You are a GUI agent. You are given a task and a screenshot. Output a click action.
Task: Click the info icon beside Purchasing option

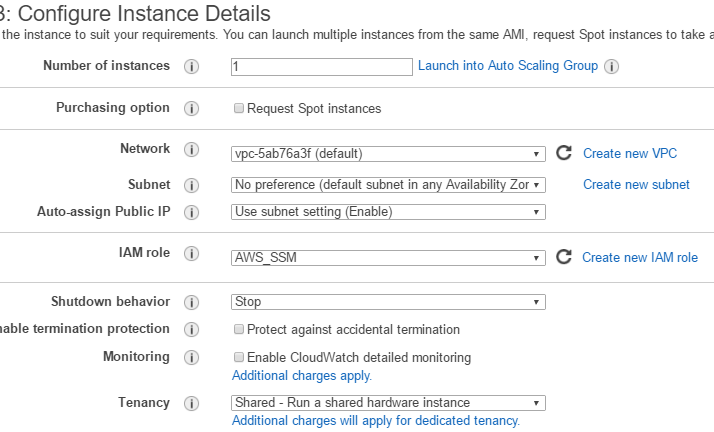192,108
